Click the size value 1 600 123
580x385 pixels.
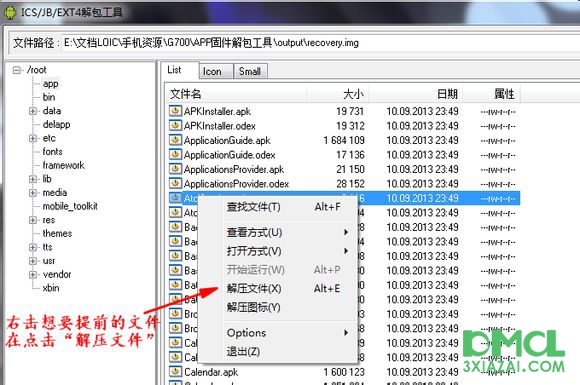click(344, 372)
